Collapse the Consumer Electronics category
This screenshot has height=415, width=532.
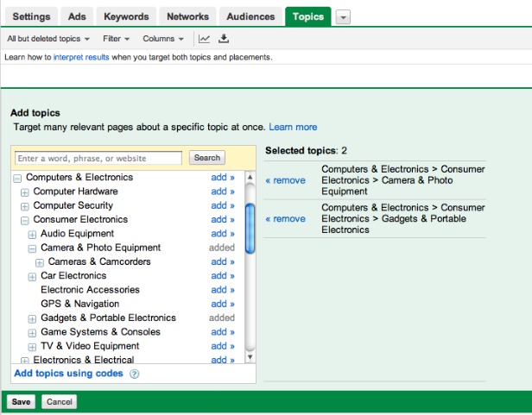pyautogui.click(x=25, y=220)
